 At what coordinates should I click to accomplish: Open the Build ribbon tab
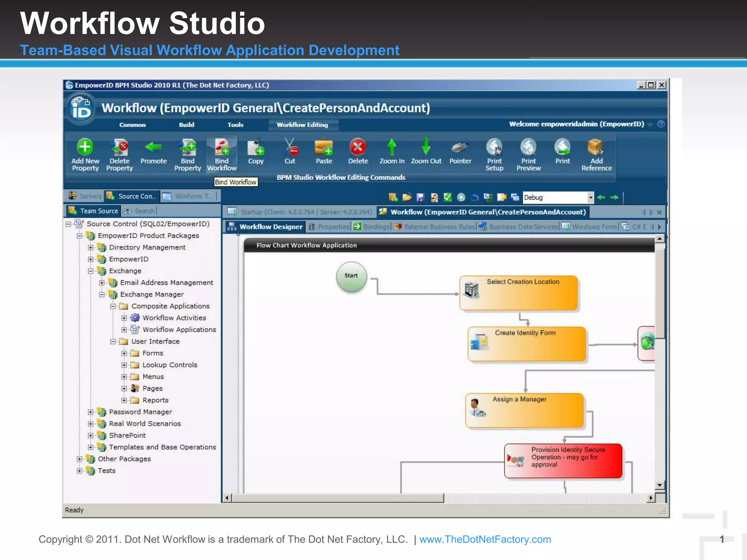point(186,125)
